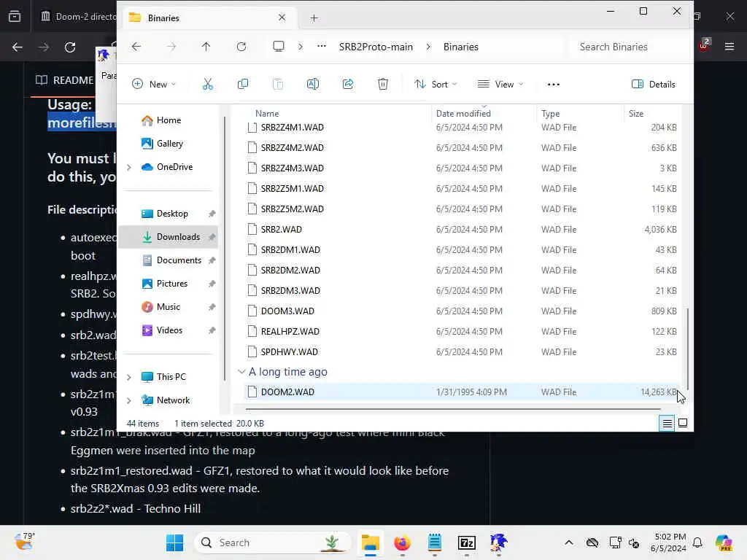The width and height of the screenshot is (747, 560).
Task: Switch to large thumbnails view icon
Action: [x=683, y=423]
